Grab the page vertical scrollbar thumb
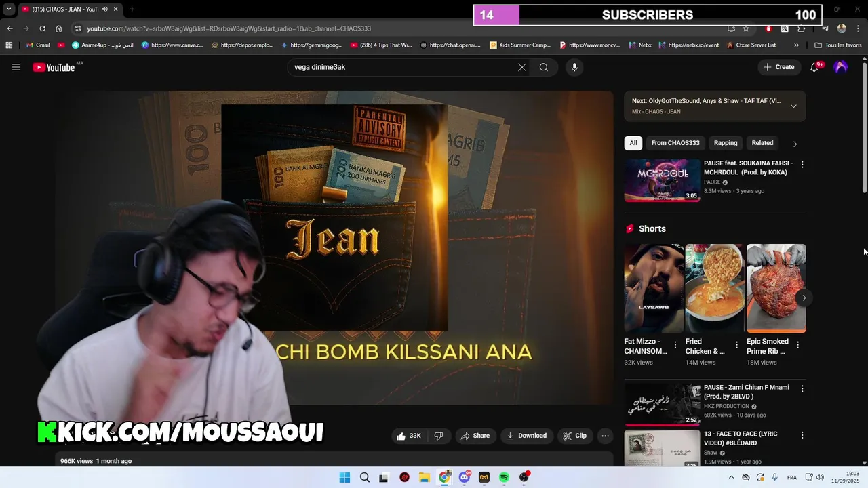The height and width of the screenshot is (488, 868). 865,127
